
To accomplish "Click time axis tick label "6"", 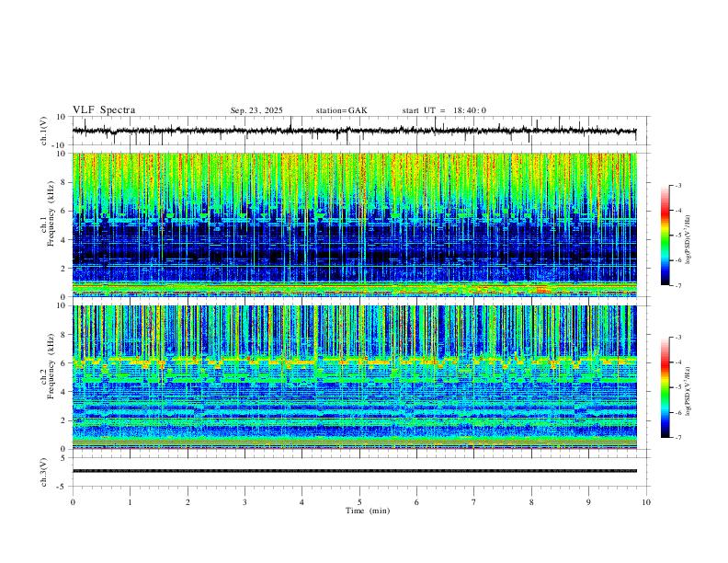I will pyautogui.click(x=416, y=502).
